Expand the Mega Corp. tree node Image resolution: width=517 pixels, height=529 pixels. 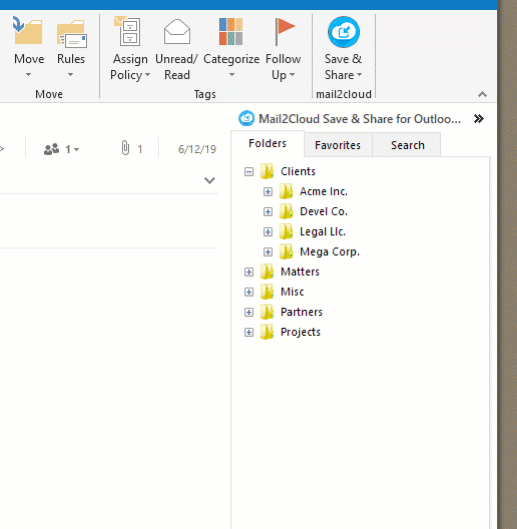[268, 252]
